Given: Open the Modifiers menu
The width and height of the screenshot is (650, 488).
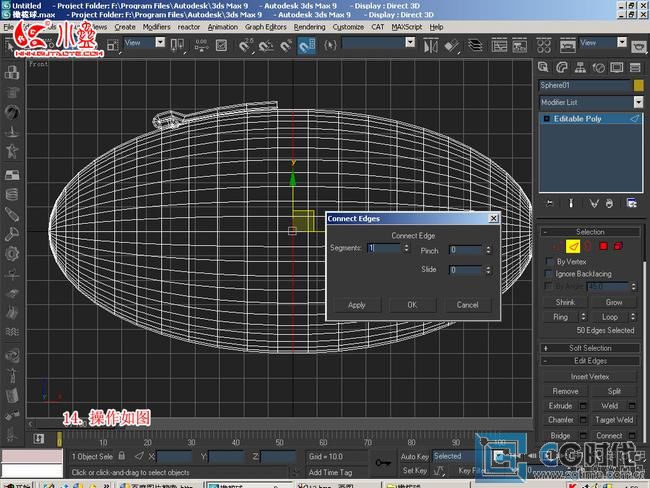Looking at the screenshot, I should point(156,27).
